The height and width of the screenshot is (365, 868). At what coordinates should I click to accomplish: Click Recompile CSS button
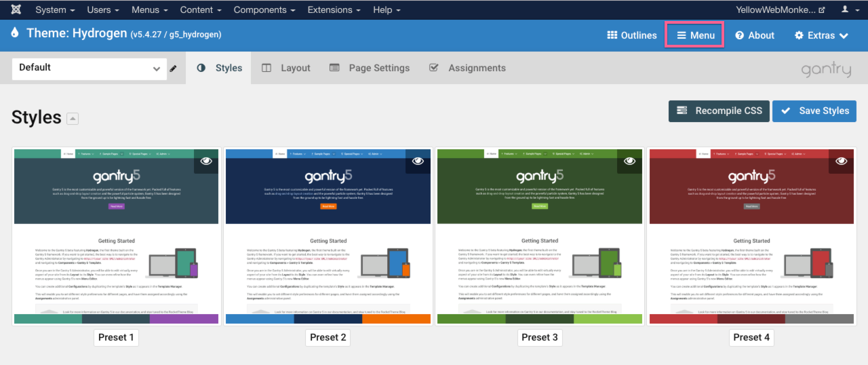pos(719,111)
